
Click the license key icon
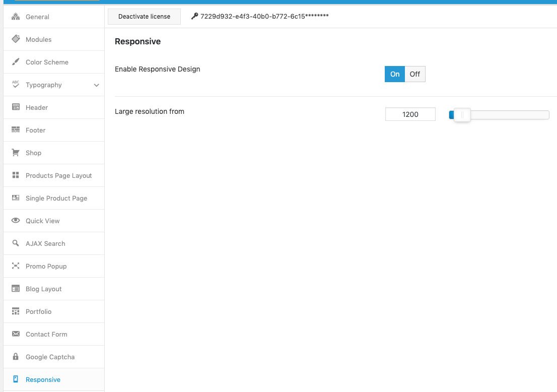(194, 16)
